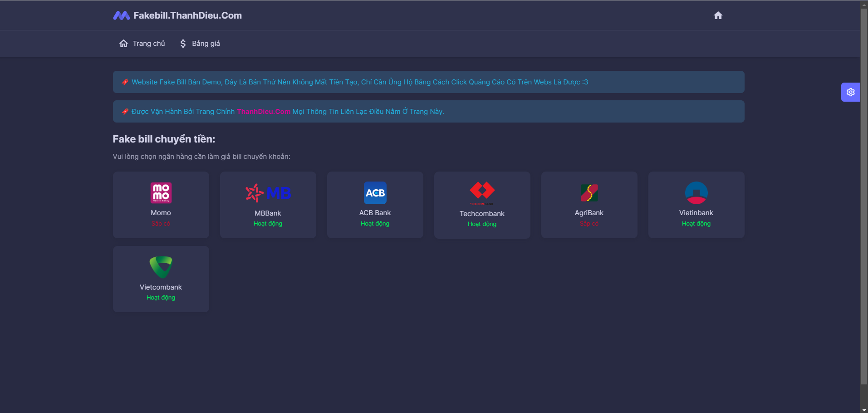Click the Momo card label
The width and height of the screenshot is (868, 413).
coord(161,213)
